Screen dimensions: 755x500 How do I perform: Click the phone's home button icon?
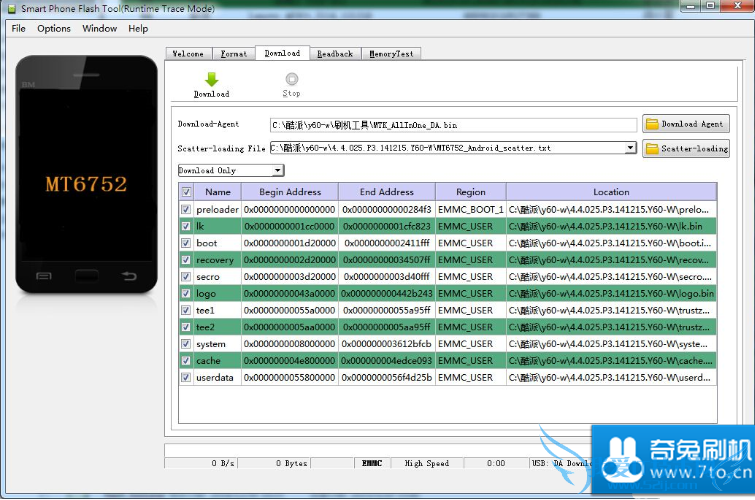(86, 275)
